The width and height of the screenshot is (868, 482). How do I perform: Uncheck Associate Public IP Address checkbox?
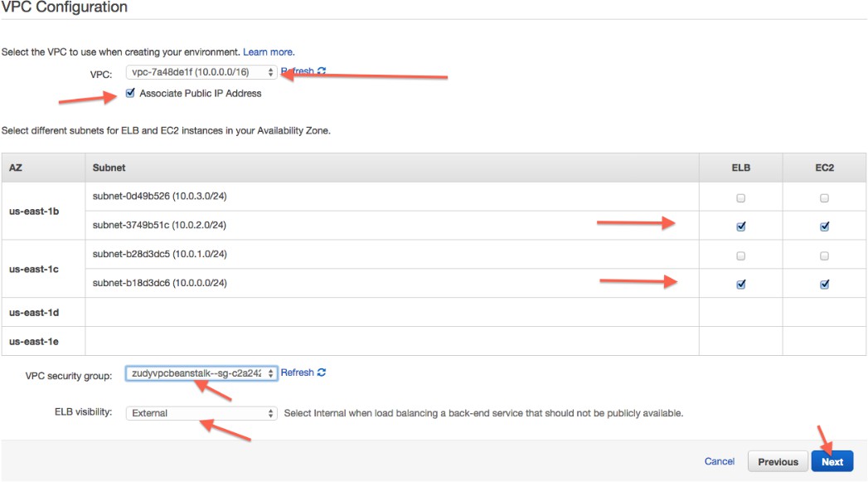130,94
